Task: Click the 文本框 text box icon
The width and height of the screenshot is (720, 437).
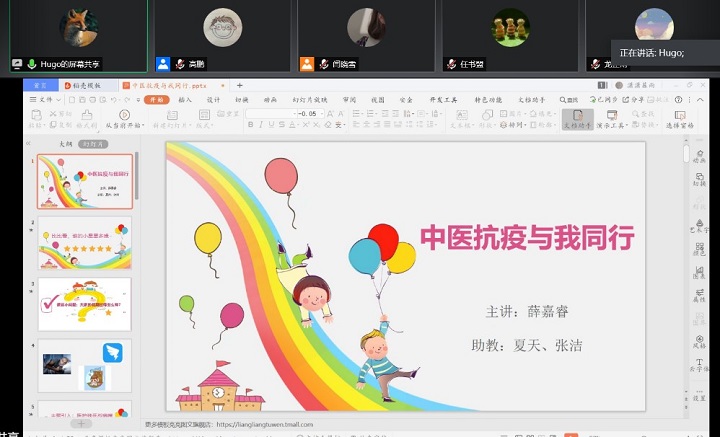Action: (x=461, y=119)
